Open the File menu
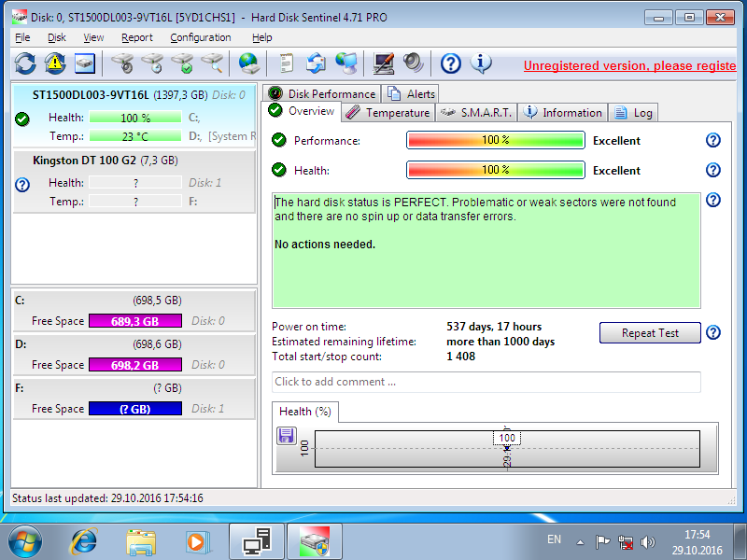 [22, 37]
